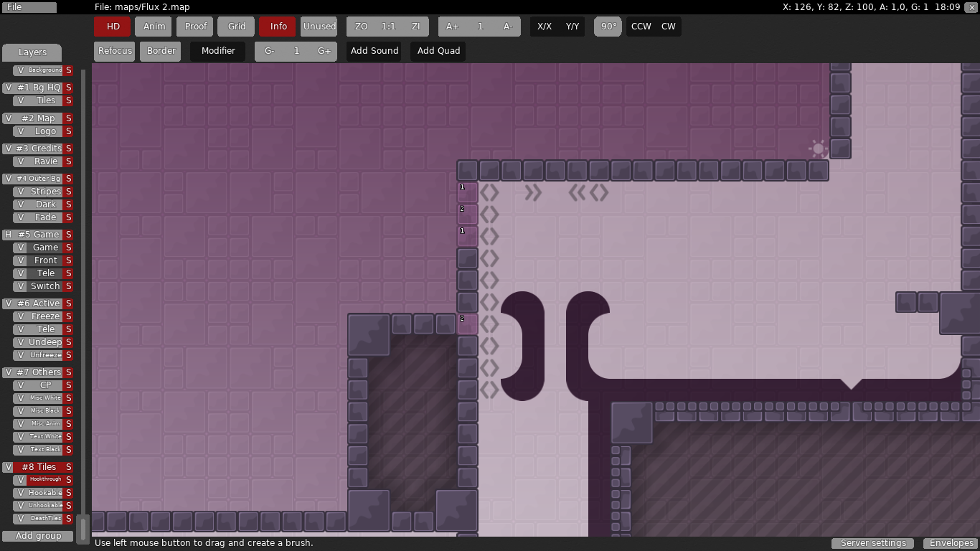Screen dimensions: 980x551
Task: Flip brush horizontally with X/X
Action: pyautogui.click(x=545, y=27)
